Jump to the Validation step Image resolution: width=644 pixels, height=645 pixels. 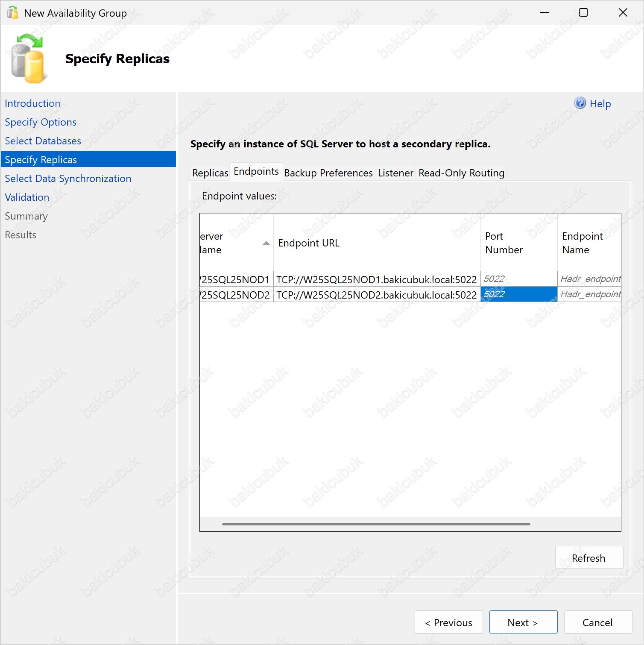[x=27, y=197]
